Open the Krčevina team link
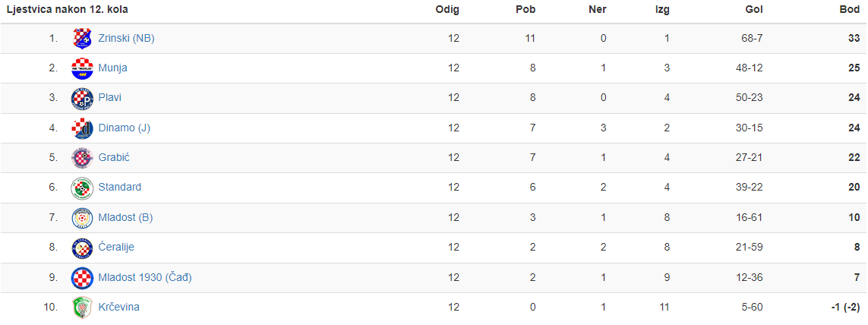868x325 pixels. 119,307
